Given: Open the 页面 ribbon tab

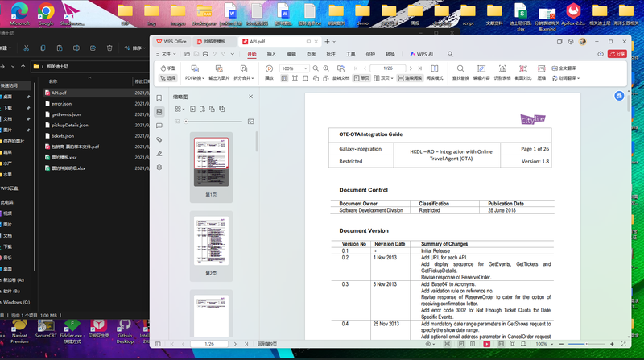Looking at the screenshot, I should [x=311, y=54].
